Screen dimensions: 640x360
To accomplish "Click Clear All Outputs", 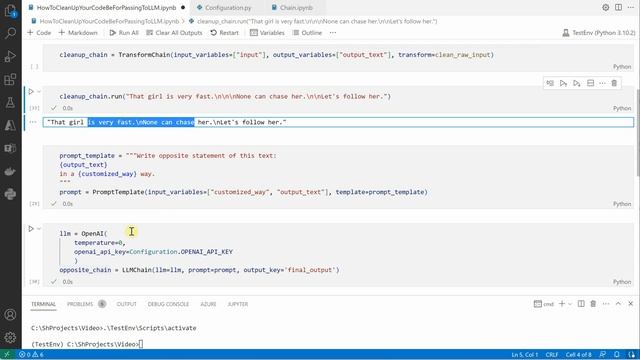I will pos(174,33).
